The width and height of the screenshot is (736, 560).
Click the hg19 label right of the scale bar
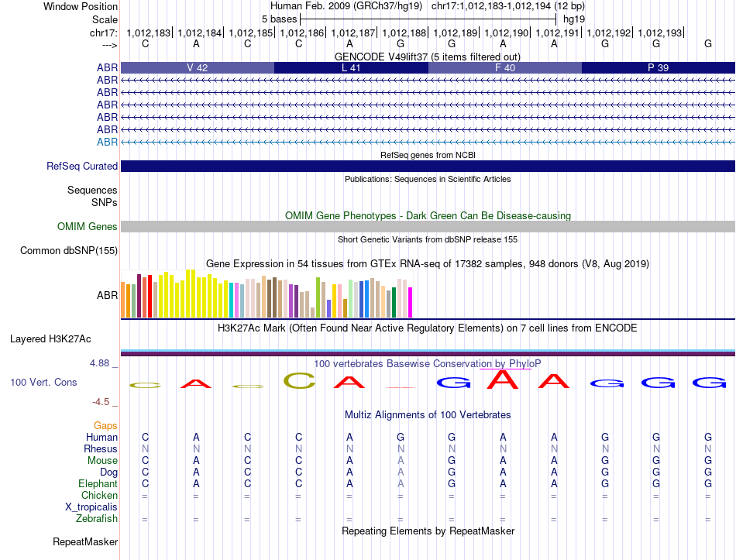tap(574, 19)
